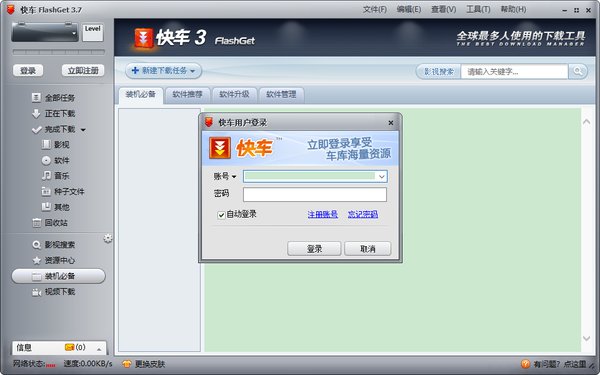Close the 快车用户登录 dialog
The height and width of the screenshot is (375, 600).
point(391,123)
